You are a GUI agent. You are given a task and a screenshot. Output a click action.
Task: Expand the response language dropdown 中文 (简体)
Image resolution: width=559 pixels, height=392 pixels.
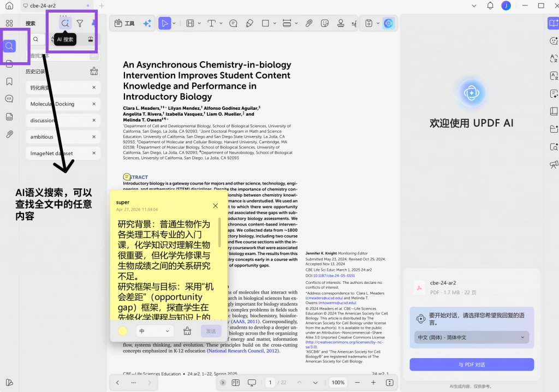click(x=471, y=337)
